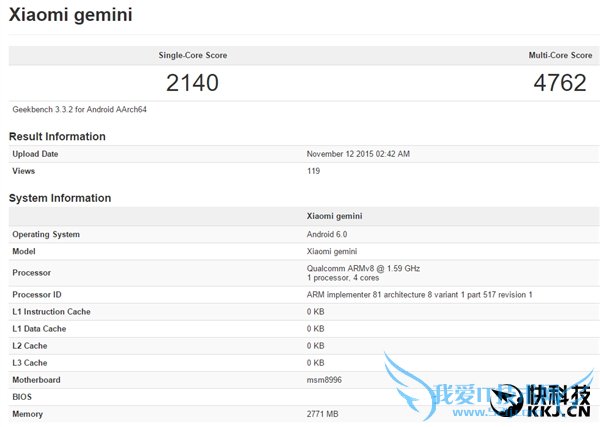
Task: Select the L3 Cache '0 KB' value
Action: click(315, 363)
